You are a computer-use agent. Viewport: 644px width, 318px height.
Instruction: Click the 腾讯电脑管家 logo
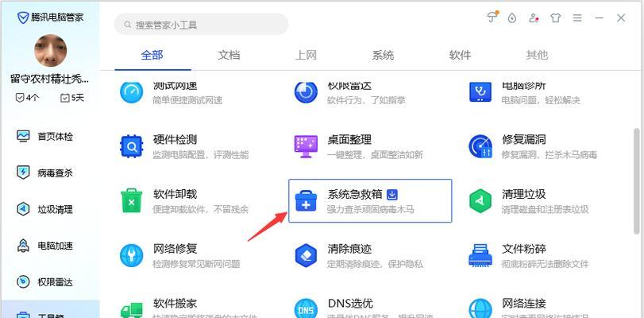pyautogui.click(x=50, y=17)
